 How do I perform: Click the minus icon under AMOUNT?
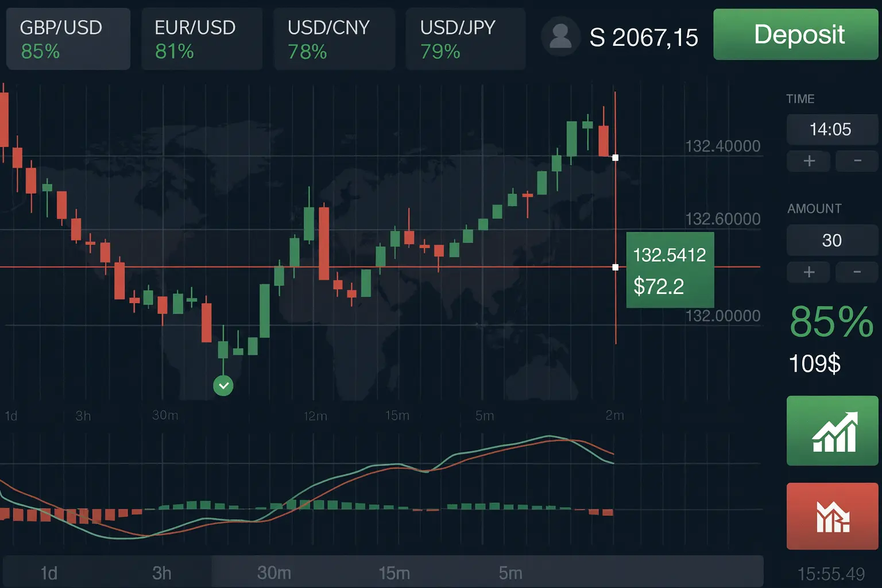857,272
